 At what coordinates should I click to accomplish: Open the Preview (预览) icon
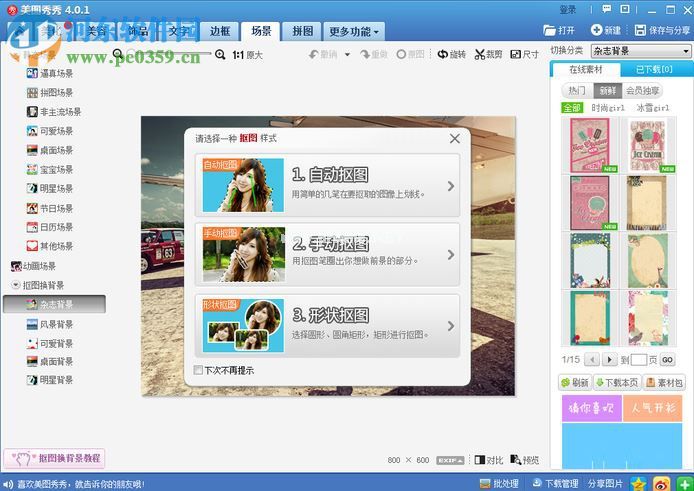[515, 460]
